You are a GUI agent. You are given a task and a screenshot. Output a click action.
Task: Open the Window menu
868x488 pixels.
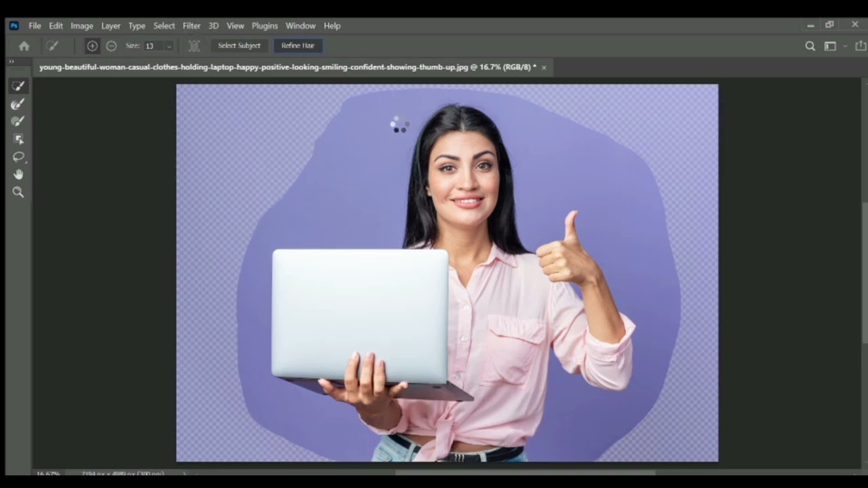300,26
